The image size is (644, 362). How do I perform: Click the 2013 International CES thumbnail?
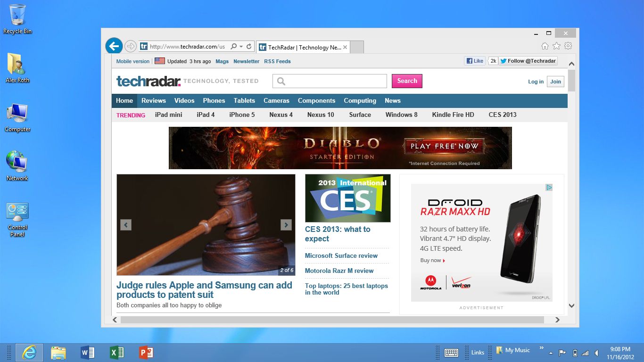348,198
